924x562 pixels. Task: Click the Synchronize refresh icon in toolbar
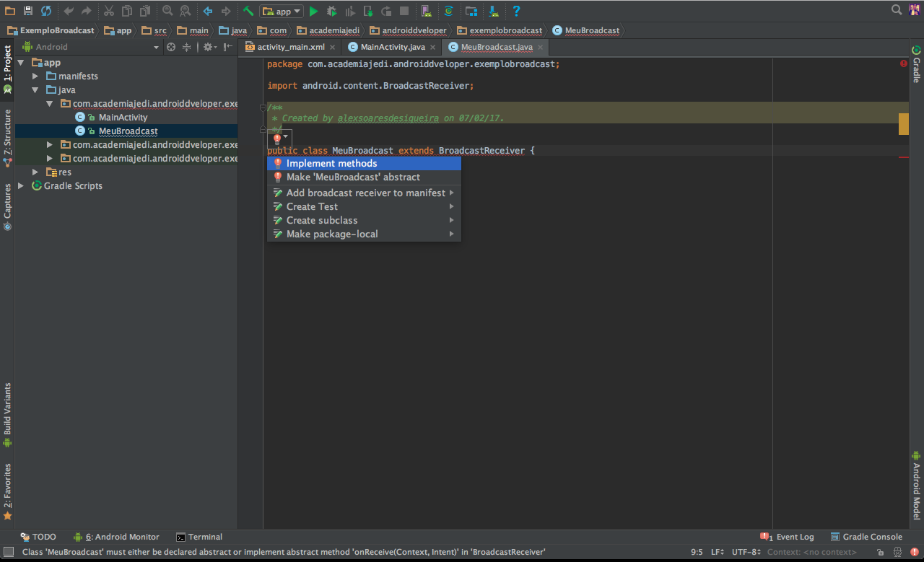tap(46, 11)
